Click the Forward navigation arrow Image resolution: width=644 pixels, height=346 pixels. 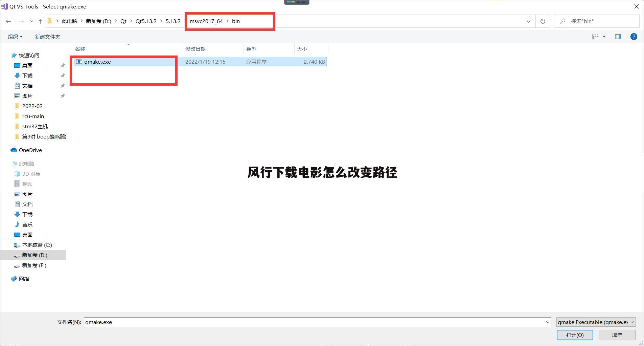(21, 21)
